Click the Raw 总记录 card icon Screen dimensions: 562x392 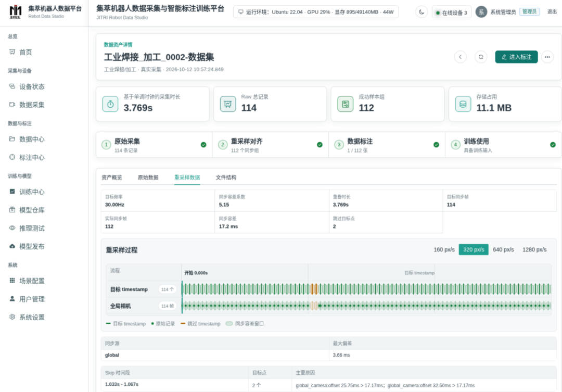228,104
